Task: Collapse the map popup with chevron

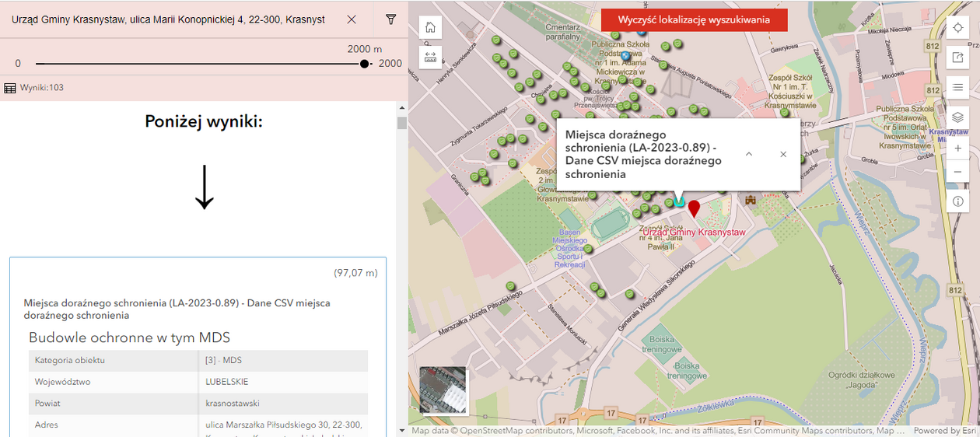Action: [748, 154]
